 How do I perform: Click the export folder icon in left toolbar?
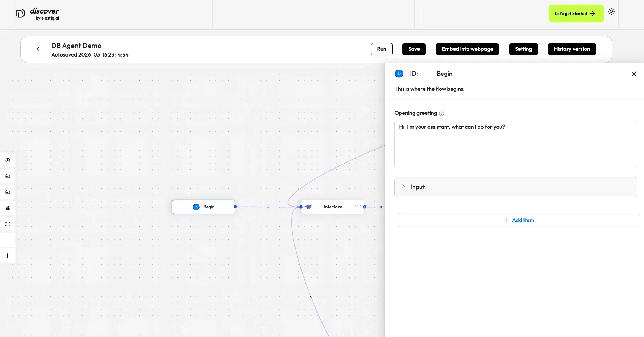click(7, 192)
